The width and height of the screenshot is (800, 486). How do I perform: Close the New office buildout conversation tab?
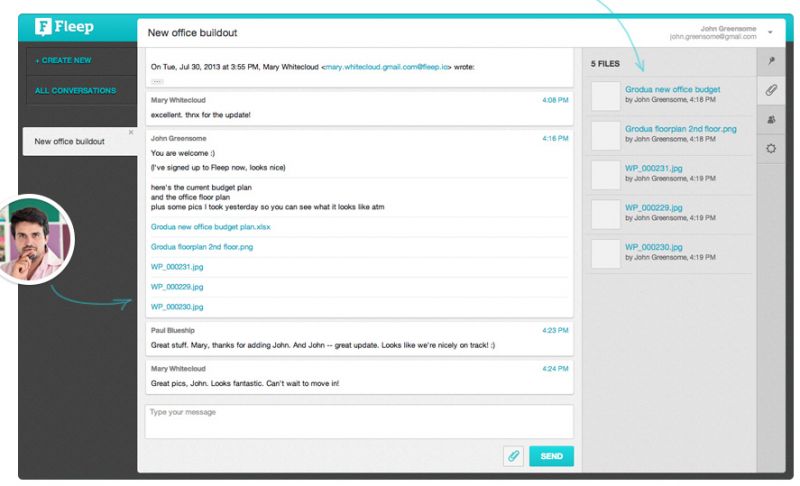pyautogui.click(x=131, y=132)
